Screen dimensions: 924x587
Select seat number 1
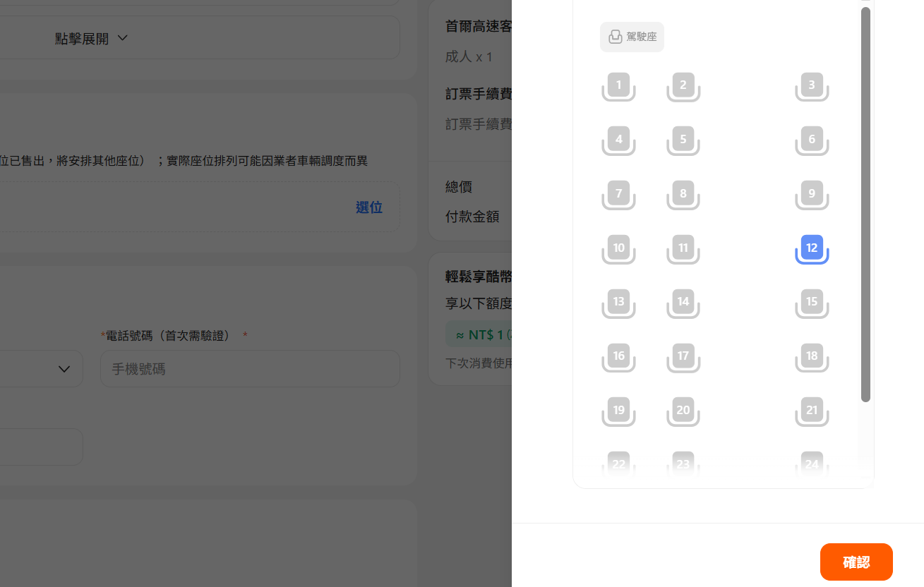pos(618,87)
